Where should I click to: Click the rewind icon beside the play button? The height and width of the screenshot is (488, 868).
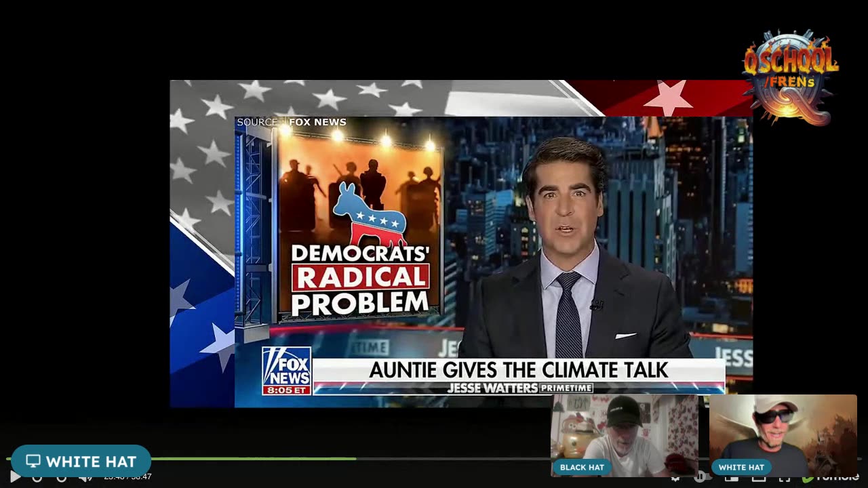click(37, 478)
